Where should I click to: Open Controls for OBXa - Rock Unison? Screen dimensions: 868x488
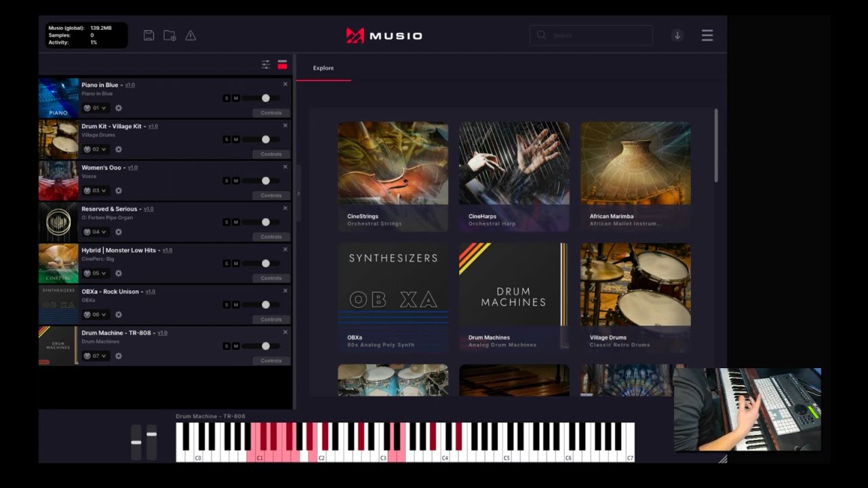[271, 320]
